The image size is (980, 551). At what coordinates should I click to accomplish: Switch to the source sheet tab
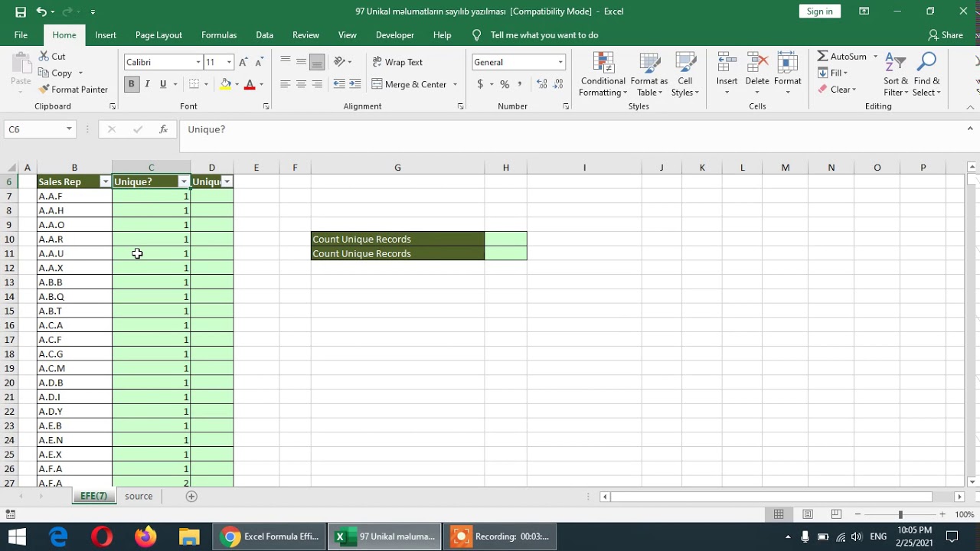tap(139, 497)
